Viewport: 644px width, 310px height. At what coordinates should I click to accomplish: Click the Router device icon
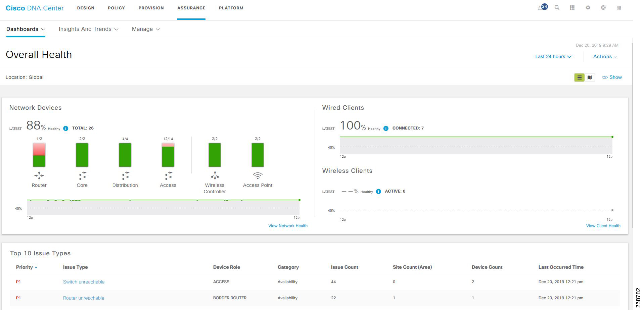(x=39, y=175)
